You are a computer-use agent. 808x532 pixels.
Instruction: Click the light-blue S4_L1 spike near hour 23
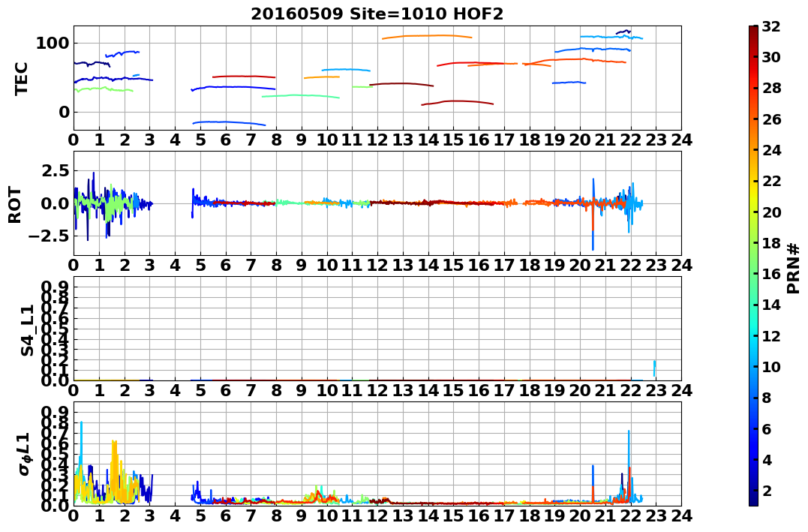click(x=654, y=368)
